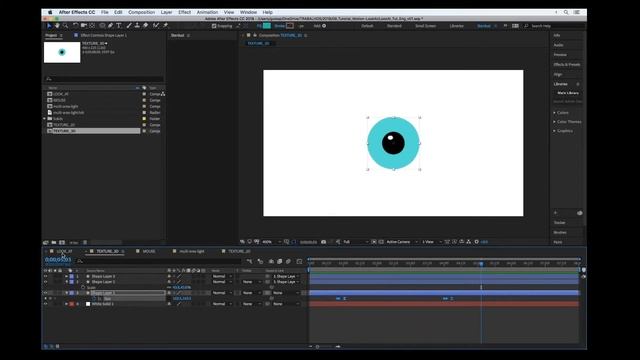The width and height of the screenshot is (640, 360).
Task: Click the reset exposure icon in viewer footer
Action: [476, 242]
